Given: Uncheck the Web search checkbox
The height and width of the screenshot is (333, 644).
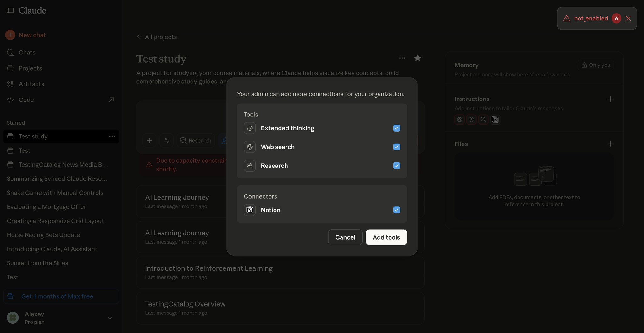Looking at the screenshot, I should tap(397, 147).
